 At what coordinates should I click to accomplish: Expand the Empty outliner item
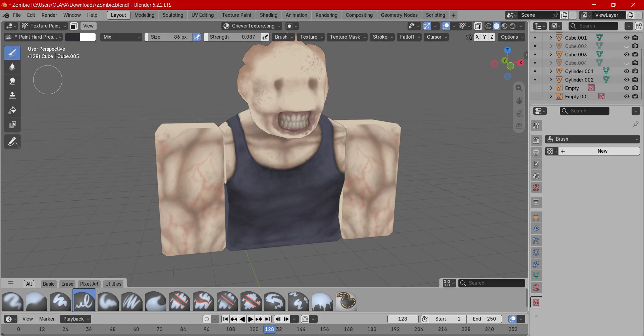click(550, 88)
